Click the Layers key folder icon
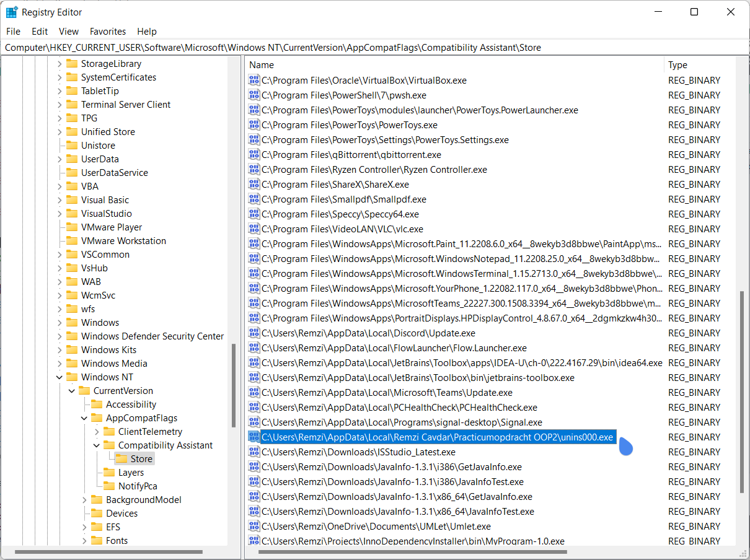The width and height of the screenshot is (750, 560). pos(109,473)
